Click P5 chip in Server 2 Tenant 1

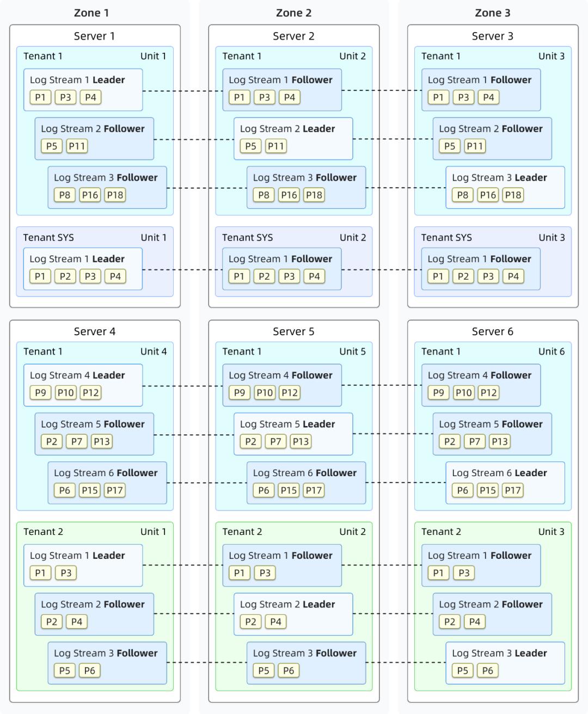(250, 146)
